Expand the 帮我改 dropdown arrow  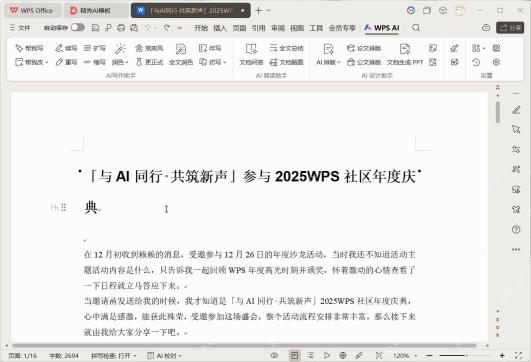pos(47,62)
